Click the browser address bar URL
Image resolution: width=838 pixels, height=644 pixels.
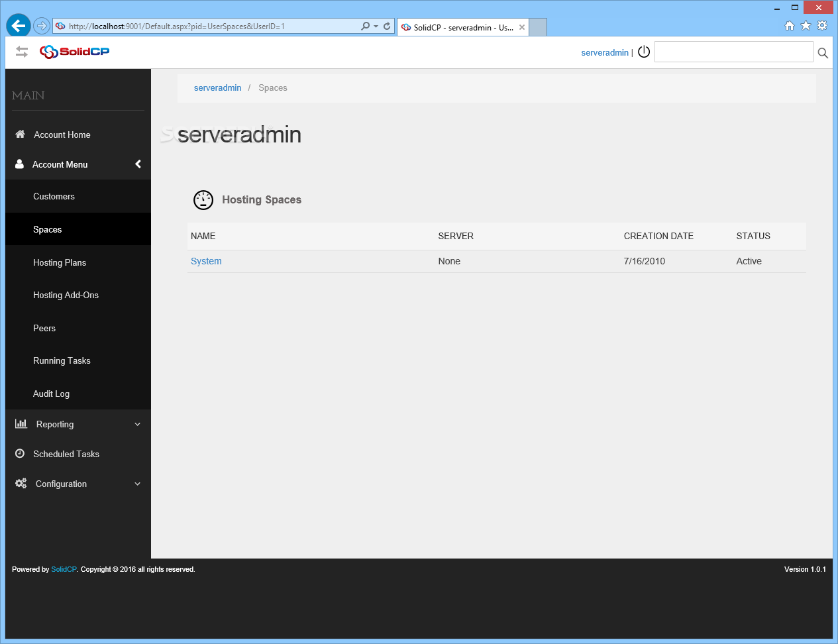point(177,27)
